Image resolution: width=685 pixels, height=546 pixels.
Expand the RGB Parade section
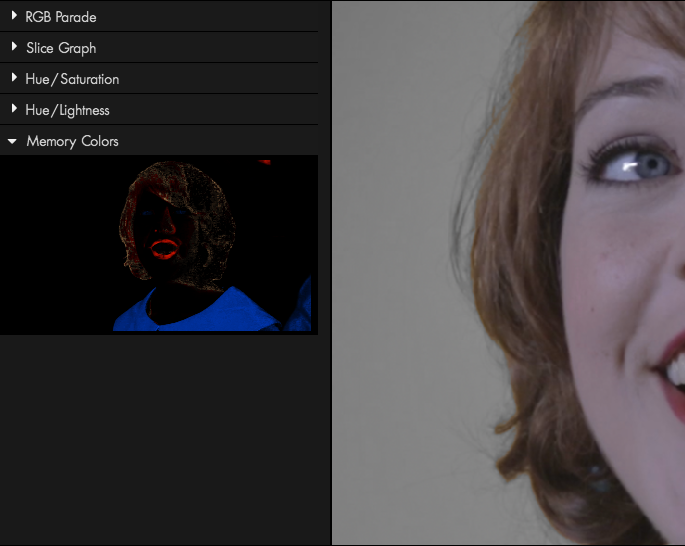click(x=14, y=16)
